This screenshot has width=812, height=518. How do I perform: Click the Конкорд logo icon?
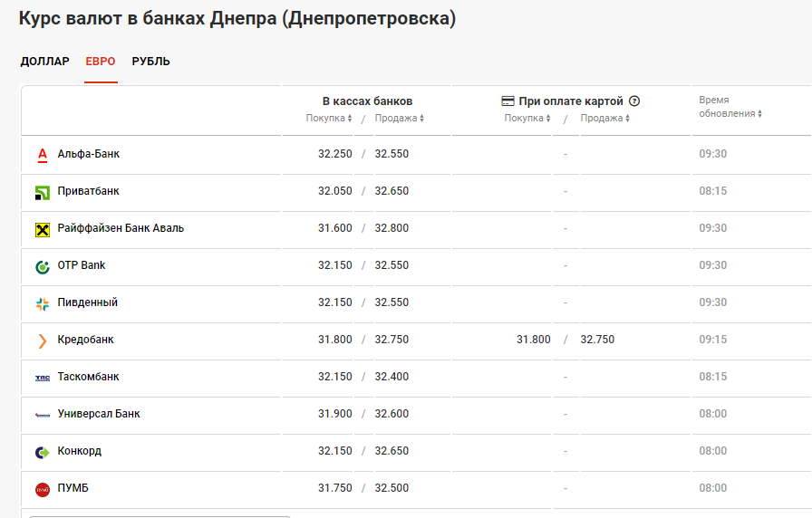[x=43, y=452]
